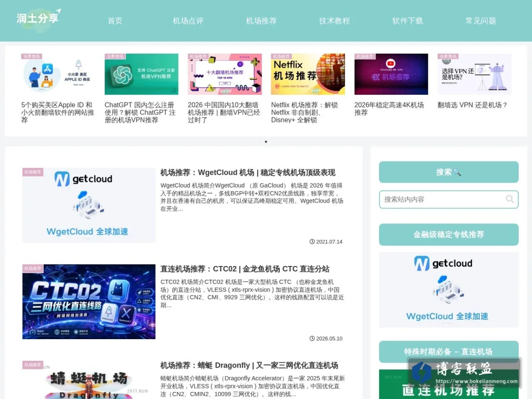Open 软件下载 navigation item
Image resolution: width=532 pixels, height=399 pixels.
point(407,21)
